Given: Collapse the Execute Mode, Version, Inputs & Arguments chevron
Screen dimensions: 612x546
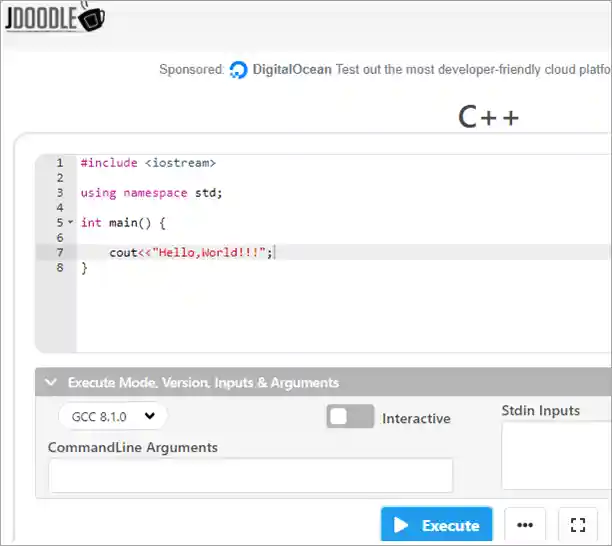Looking at the screenshot, I should 51,382.
